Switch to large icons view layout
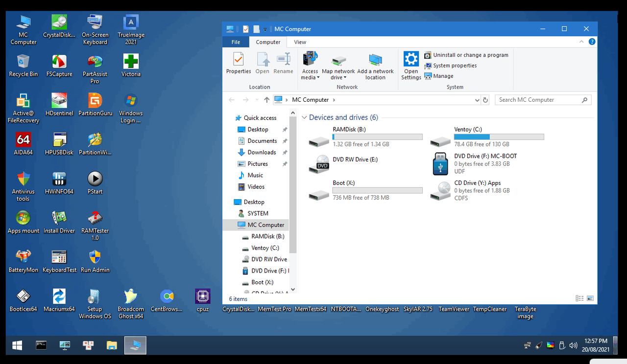Viewport: 627px width, 364px height. point(590,298)
